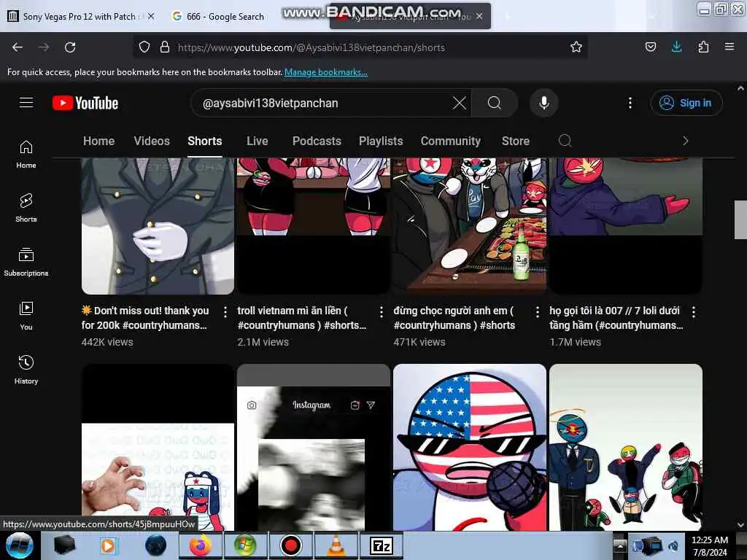Bookmark this page with the star
The height and width of the screenshot is (560, 747).
tap(576, 47)
